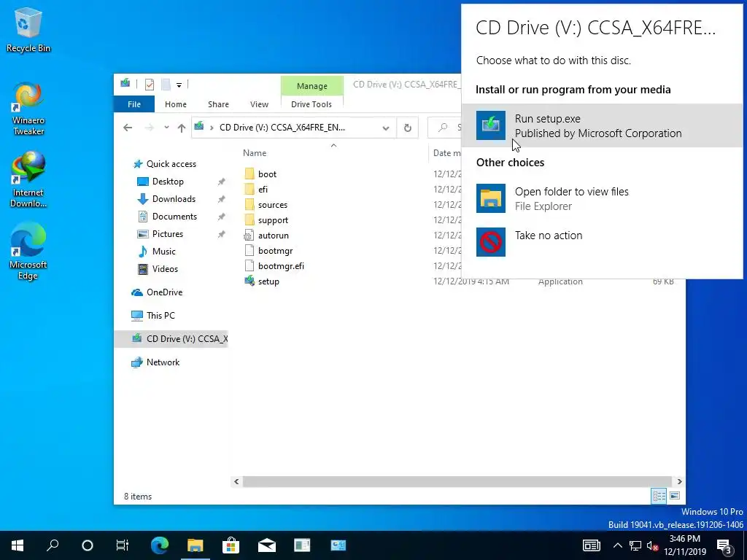Click the Run setup.exe autoplay option
Viewport: 747px width, 560px height.
602,125
